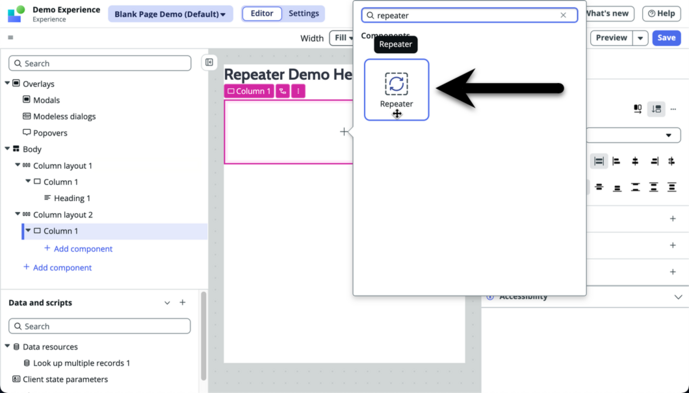
Task: Open What's new
Action: (x=609, y=14)
